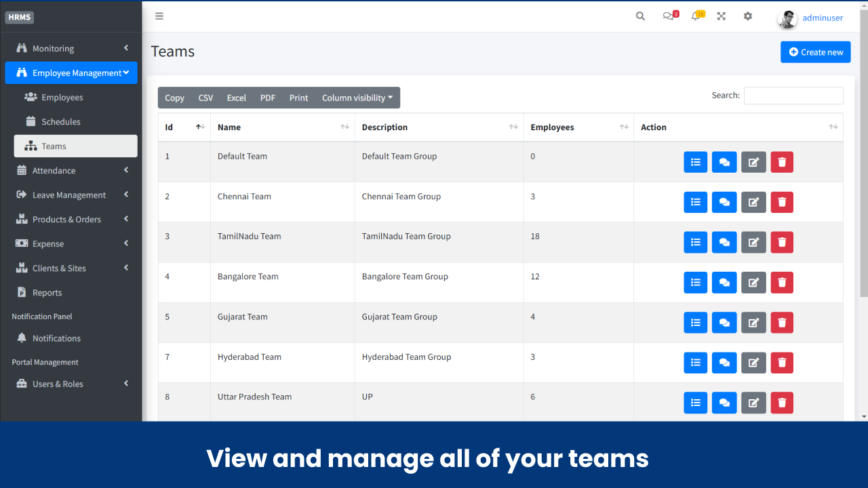868x488 pixels.
Task: Open the settings gear in the top bar
Action: (x=747, y=16)
